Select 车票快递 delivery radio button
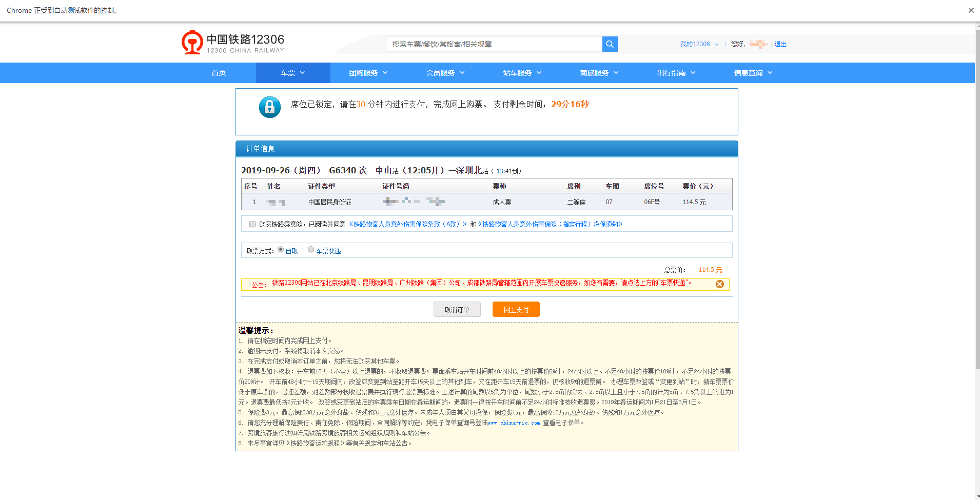This screenshot has width=980, height=500. [311, 250]
